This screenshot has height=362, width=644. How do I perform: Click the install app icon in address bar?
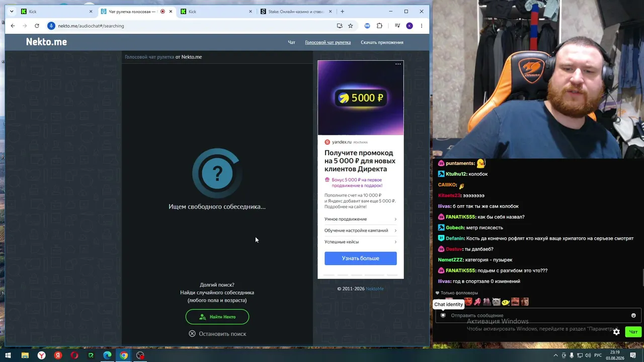click(x=340, y=26)
